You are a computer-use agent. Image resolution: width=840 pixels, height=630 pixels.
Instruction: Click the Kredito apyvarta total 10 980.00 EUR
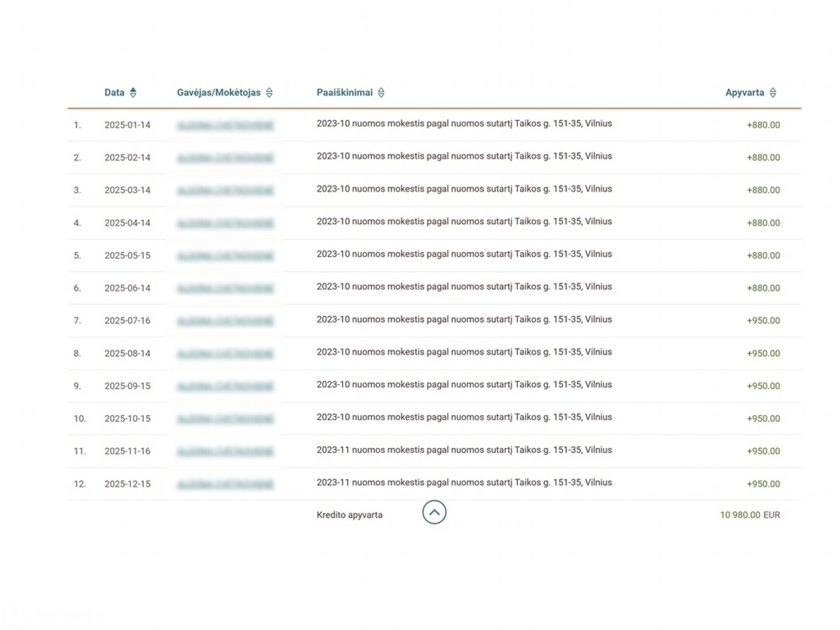coord(749,515)
